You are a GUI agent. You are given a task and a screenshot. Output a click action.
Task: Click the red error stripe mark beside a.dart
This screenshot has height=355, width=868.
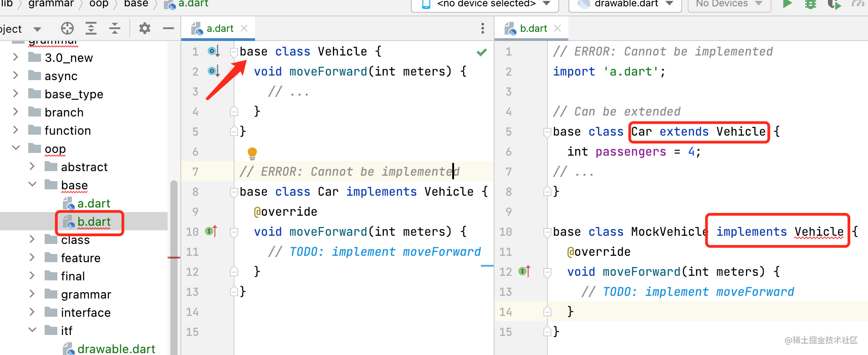pos(174,258)
